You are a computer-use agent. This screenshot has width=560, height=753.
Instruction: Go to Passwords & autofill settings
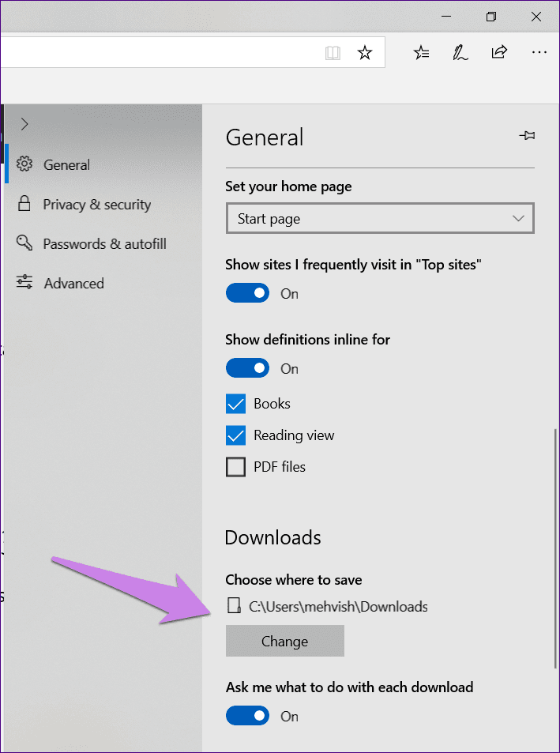point(104,244)
